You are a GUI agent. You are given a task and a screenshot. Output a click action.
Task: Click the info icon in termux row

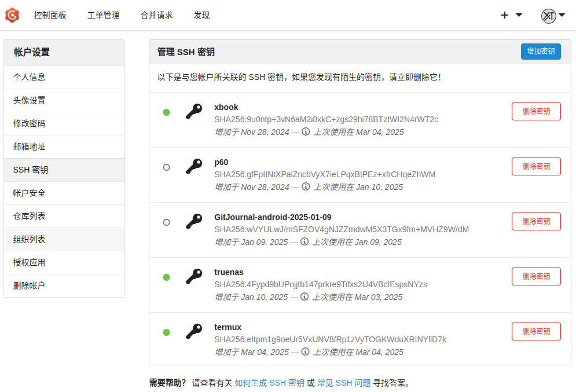(x=305, y=352)
